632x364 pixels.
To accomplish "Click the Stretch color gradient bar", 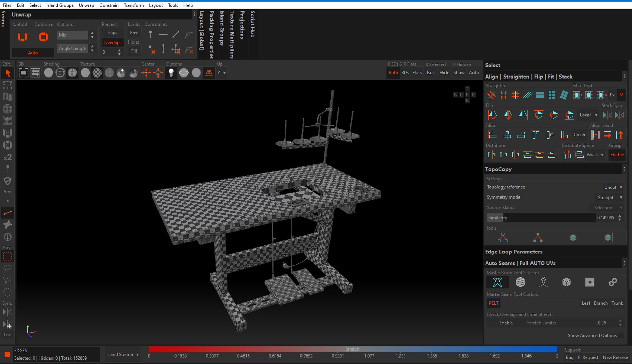I will point(353,349).
